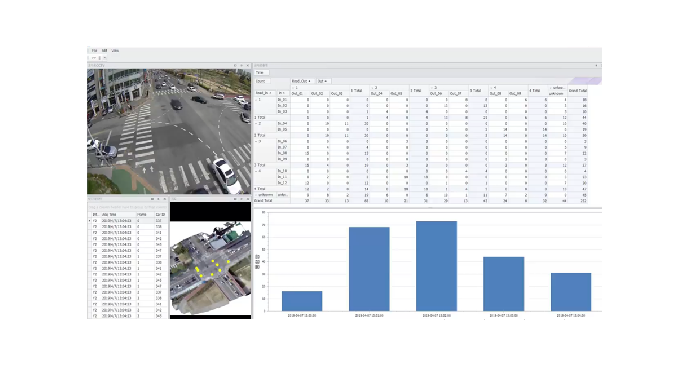Viewport: 680px width, 390px height.
Task: Click the Count data field button
Action: tap(262, 81)
